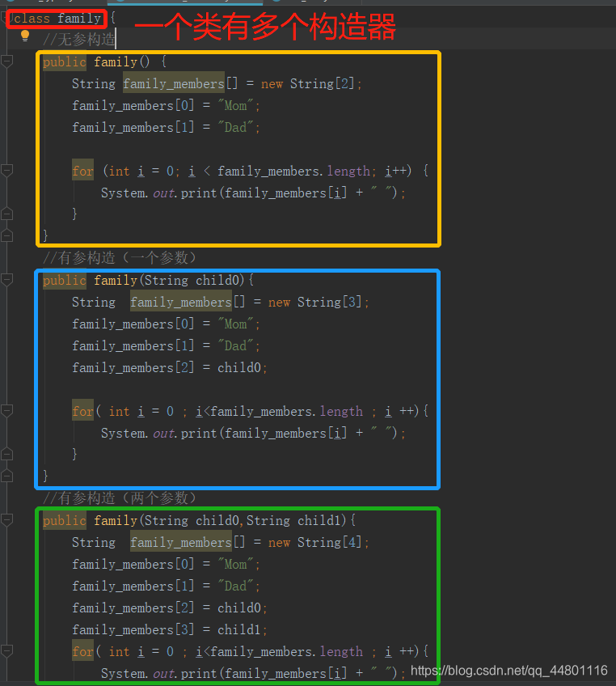Screen dimensions: 616x686
Task: Collapse the no-arg family() constructor fold marker
Action: (6, 61)
